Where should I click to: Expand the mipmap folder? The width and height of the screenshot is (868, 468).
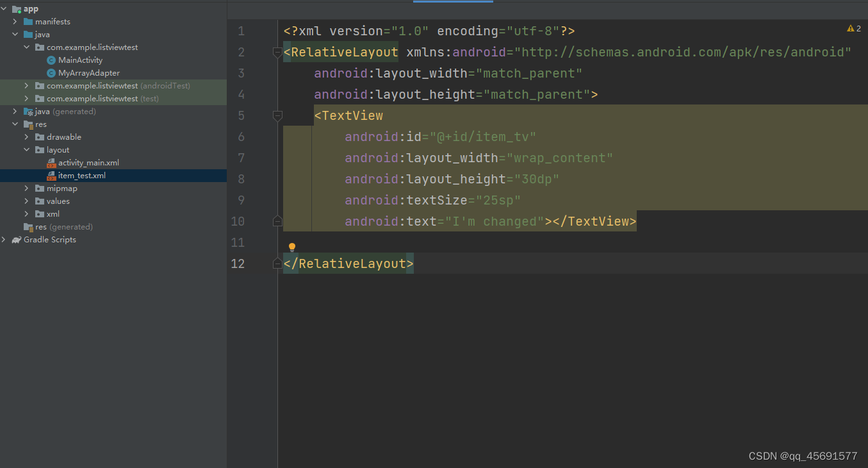(x=27, y=188)
